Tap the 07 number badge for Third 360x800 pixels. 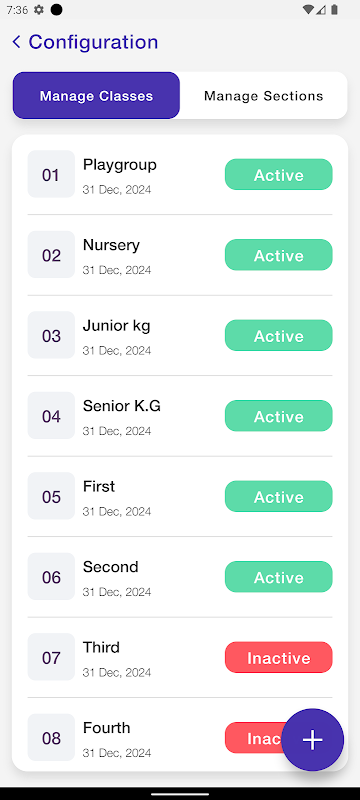(x=51, y=657)
